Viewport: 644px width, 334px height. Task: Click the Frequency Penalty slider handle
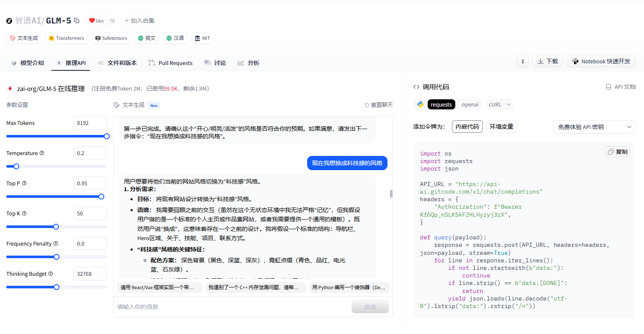click(x=56, y=257)
